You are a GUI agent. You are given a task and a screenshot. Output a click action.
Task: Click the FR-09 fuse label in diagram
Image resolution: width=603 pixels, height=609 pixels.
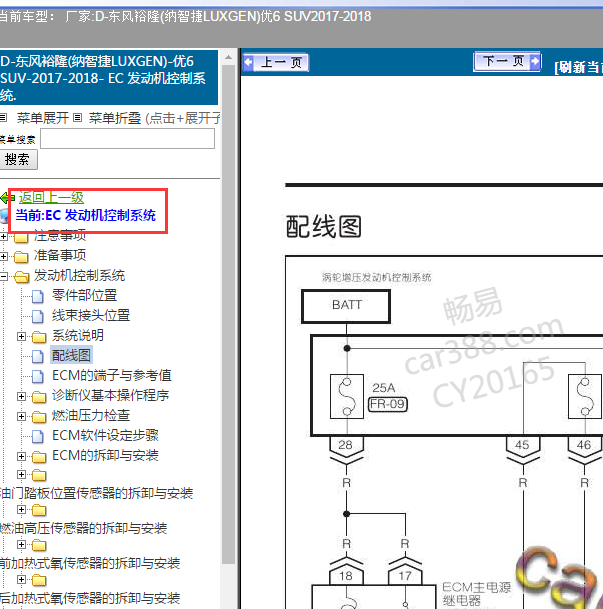pos(388,404)
